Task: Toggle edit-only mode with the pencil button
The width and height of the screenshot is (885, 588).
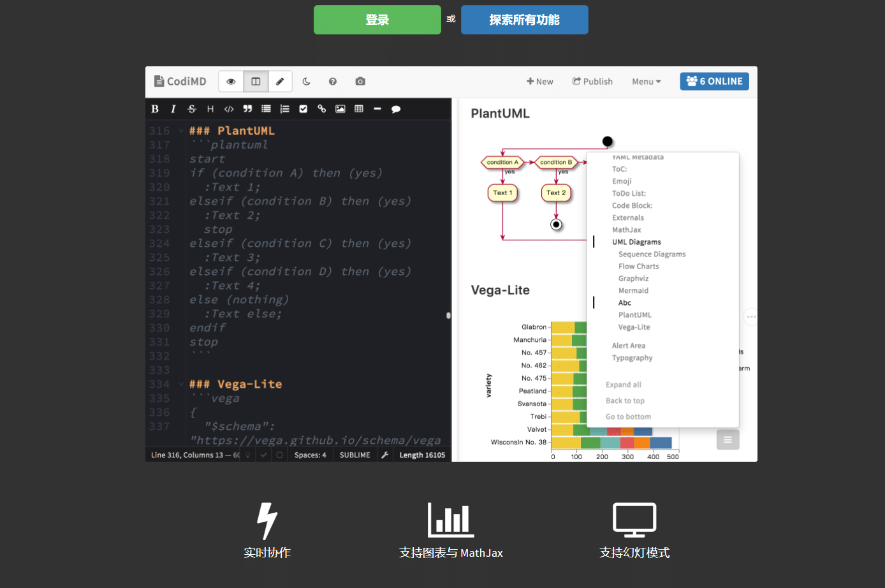Action: 281,81
